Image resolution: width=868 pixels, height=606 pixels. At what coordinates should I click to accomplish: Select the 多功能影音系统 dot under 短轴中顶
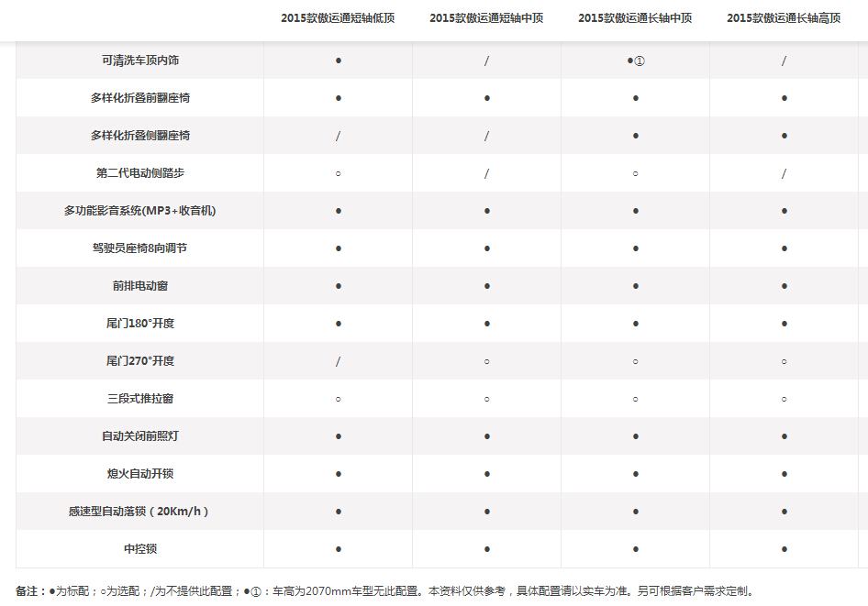pos(486,211)
